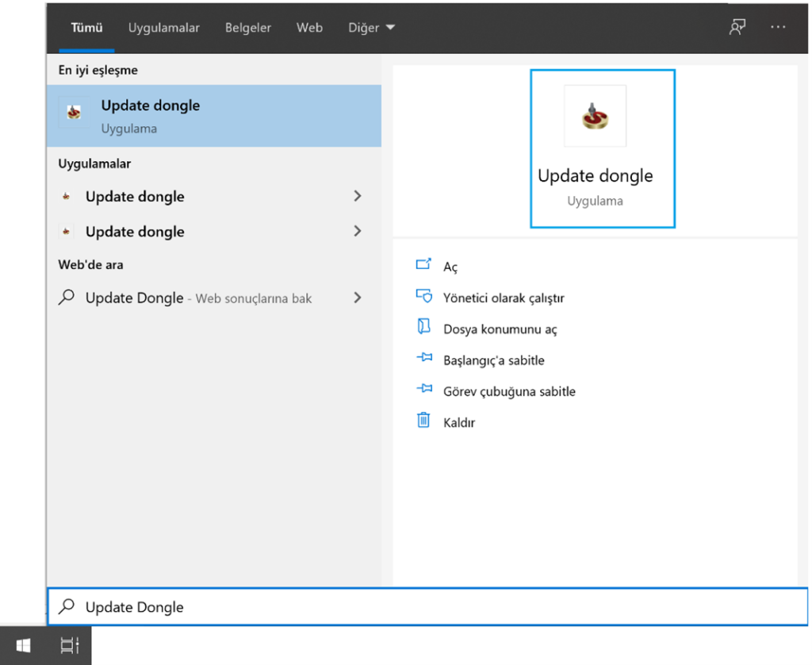Expand the second Update dongle app result arrow

(x=357, y=231)
